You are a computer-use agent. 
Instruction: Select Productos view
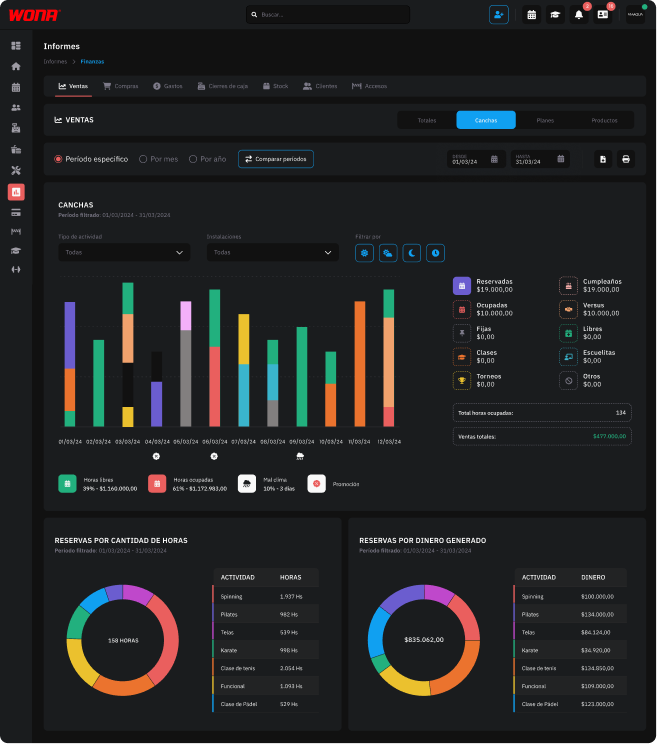[604, 120]
